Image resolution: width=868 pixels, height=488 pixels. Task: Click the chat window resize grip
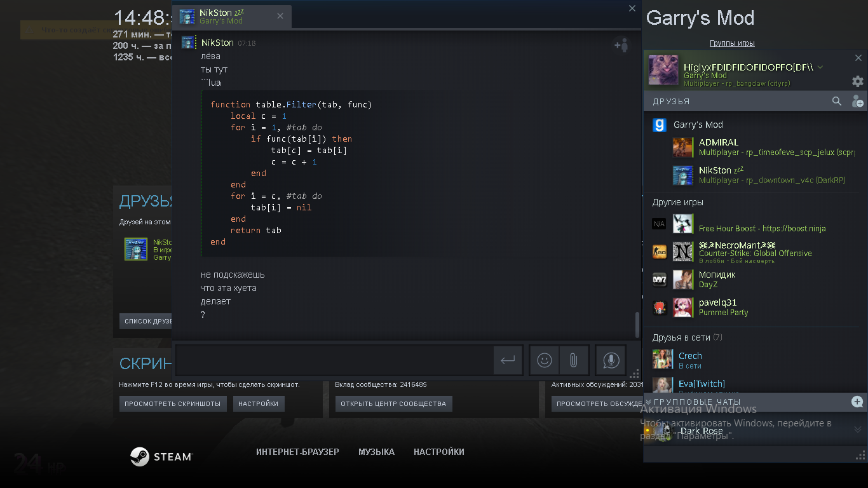(634, 374)
